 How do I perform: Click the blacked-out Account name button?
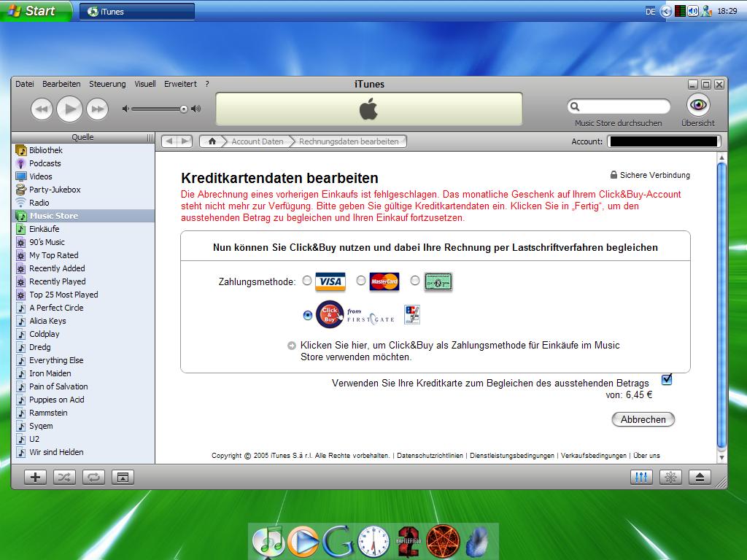point(664,141)
